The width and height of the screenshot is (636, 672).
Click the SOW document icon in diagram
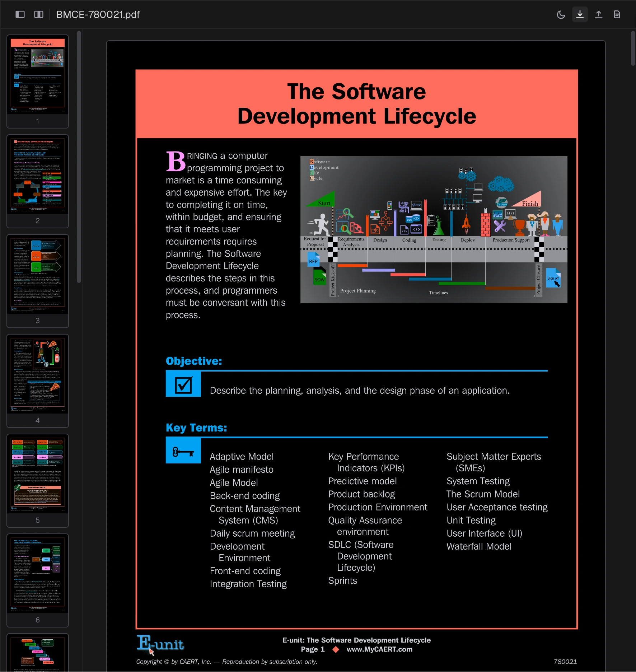pyautogui.click(x=319, y=277)
